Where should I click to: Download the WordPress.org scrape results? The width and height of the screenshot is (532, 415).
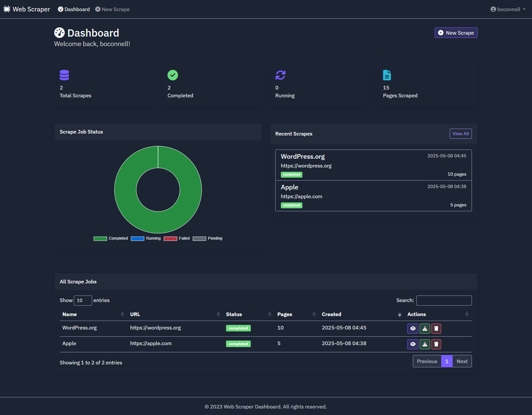425,328
